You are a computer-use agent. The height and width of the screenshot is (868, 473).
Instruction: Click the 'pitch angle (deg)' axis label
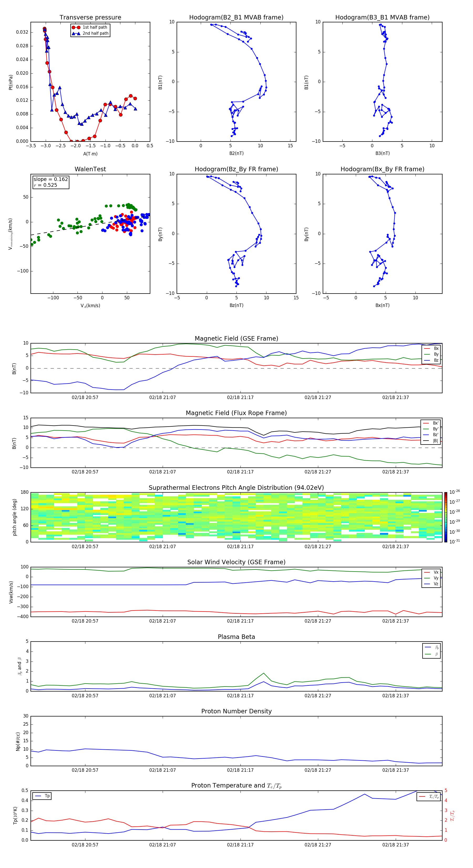(x=14, y=517)
